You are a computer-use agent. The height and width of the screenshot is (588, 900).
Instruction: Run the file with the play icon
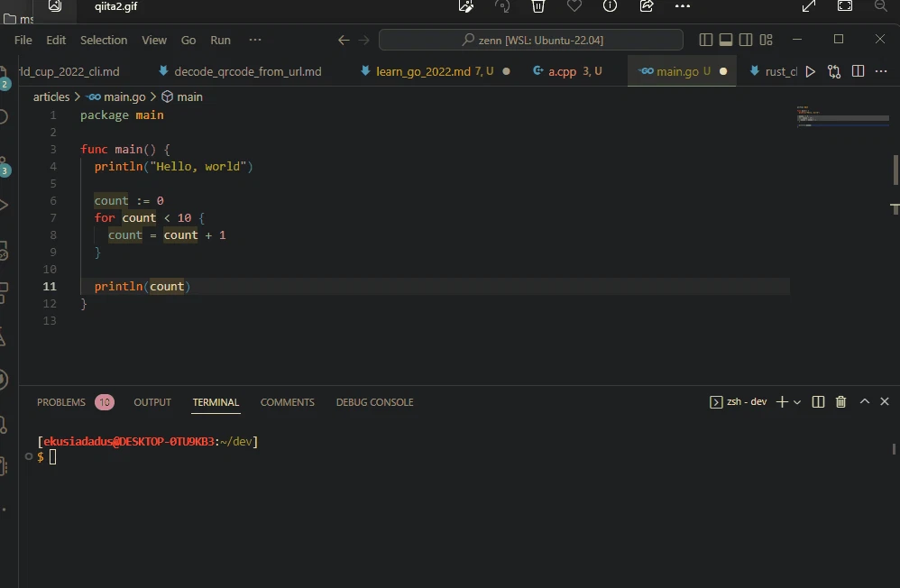coord(810,72)
